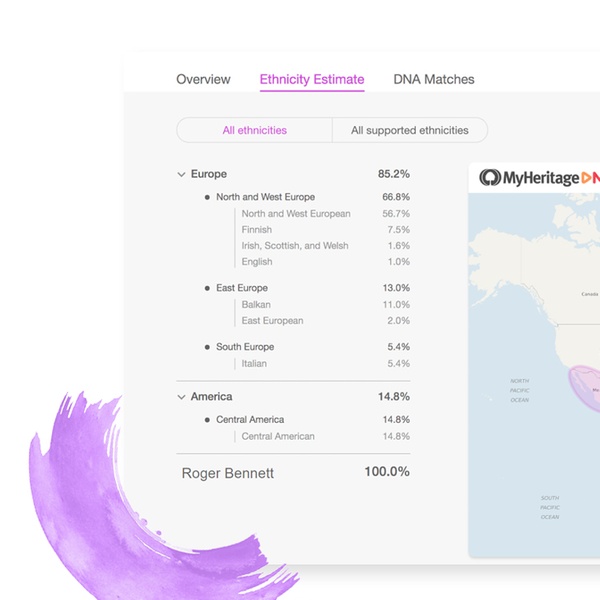This screenshot has height=600, width=600.
Task: Toggle to All ethnicities view
Action: [x=254, y=130]
